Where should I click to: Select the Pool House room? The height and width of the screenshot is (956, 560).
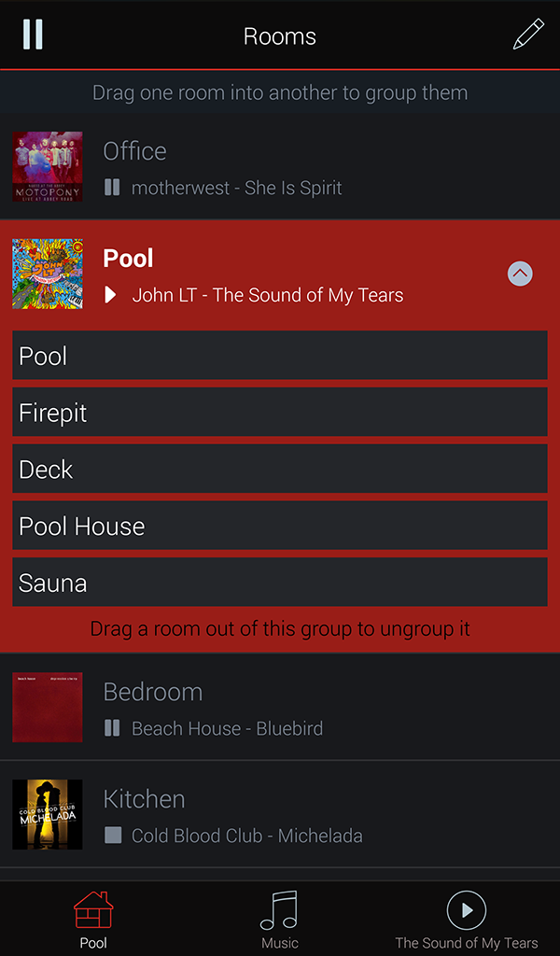coord(280,527)
